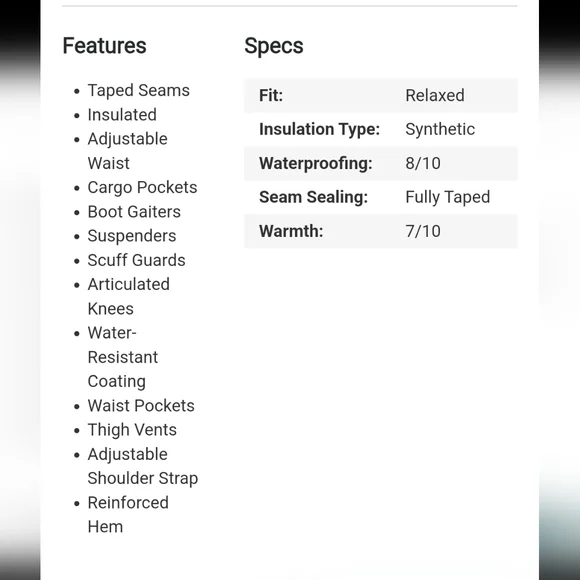
Task: Click the Insulation Type value Synthetic
Action: pyautogui.click(x=440, y=129)
